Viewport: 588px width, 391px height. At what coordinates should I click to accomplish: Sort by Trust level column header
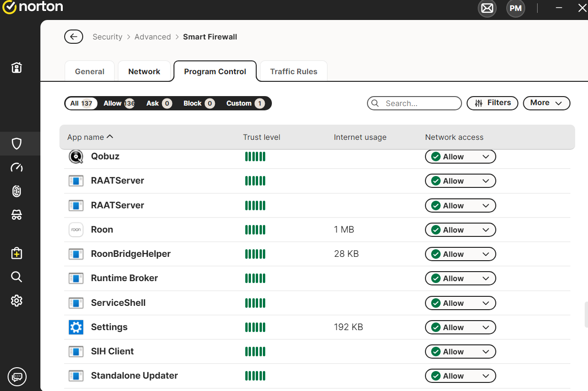coord(261,137)
